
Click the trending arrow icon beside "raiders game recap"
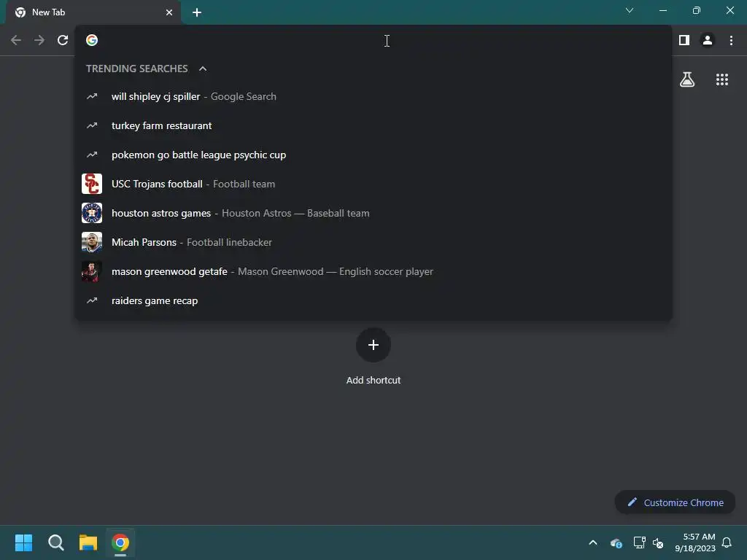coord(92,300)
